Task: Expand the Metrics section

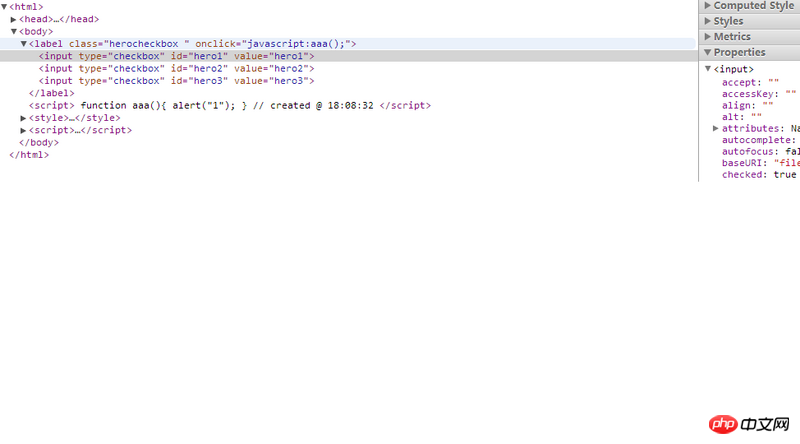Action: click(749, 37)
